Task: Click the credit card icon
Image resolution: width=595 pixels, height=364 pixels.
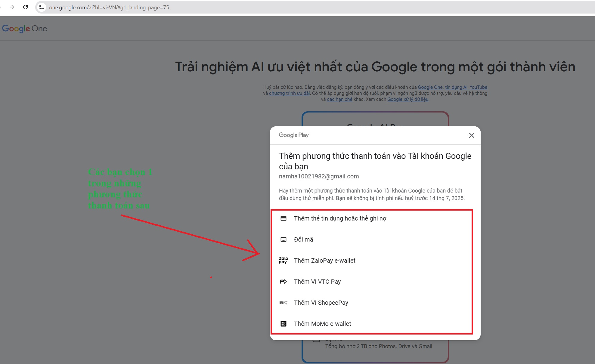Action: tap(284, 218)
